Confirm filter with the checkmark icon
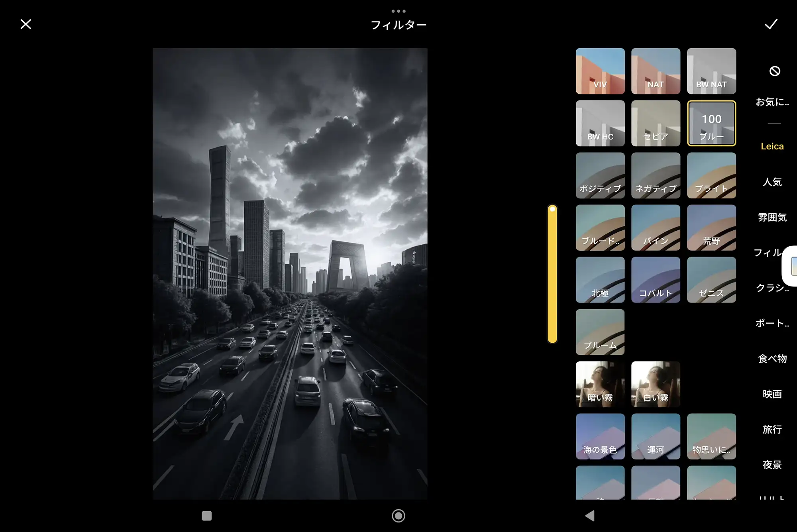 tap(771, 24)
